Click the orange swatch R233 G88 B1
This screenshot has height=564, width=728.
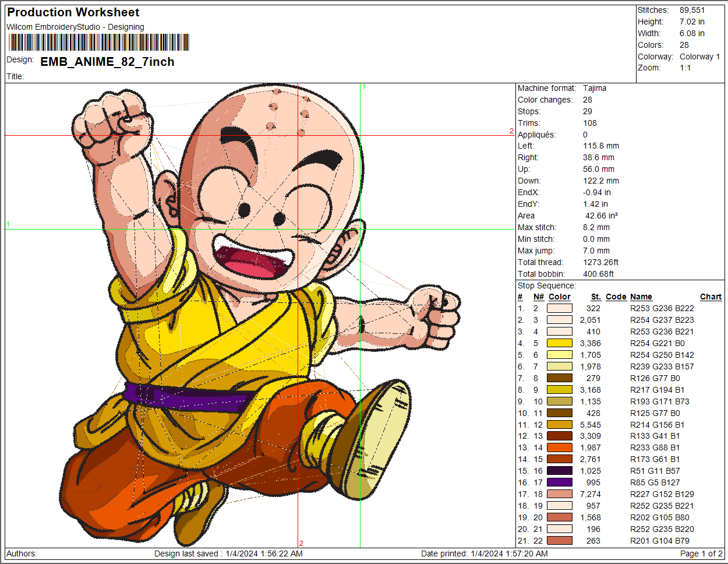[560, 447]
